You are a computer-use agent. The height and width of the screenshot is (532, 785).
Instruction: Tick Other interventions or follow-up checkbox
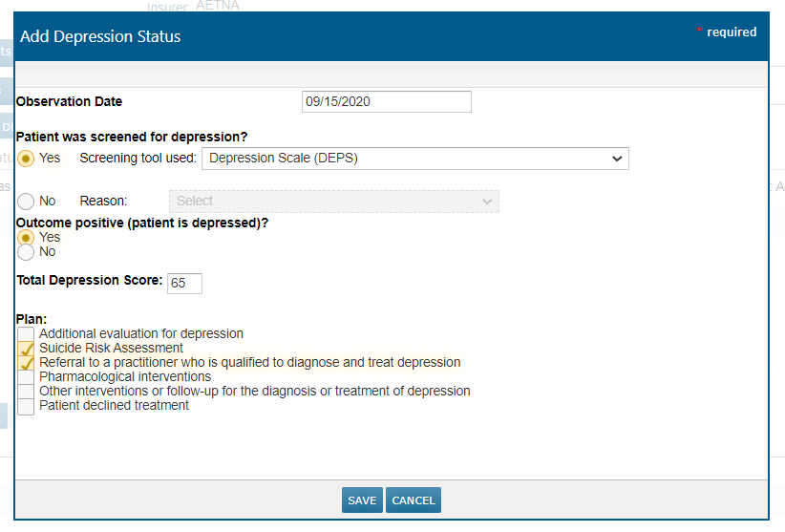point(26,392)
